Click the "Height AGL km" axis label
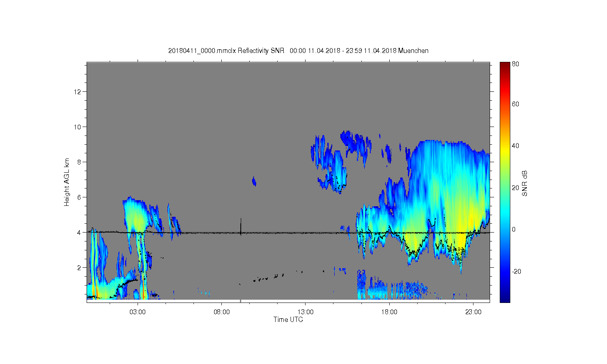Viewport: 607px width, 364px height. [x=67, y=182]
